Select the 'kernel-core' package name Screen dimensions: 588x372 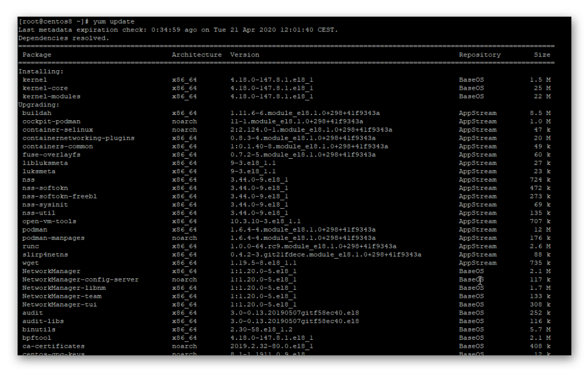[x=45, y=88]
